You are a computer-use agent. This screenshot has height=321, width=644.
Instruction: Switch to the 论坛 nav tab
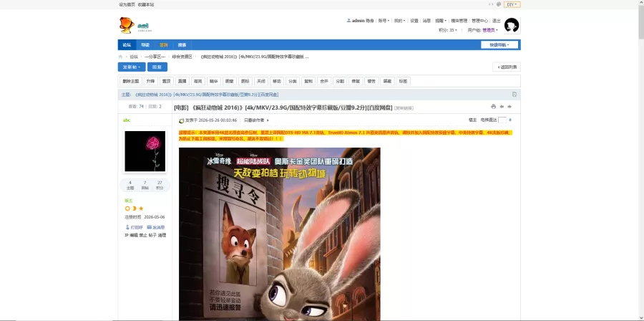pyautogui.click(x=127, y=45)
